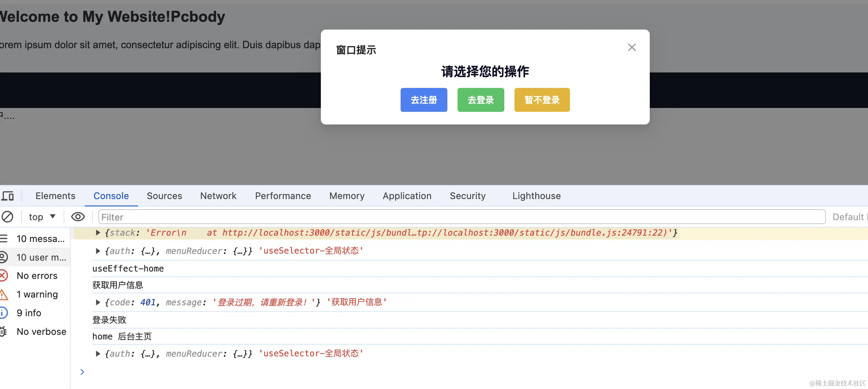The height and width of the screenshot is (389, 868).
Task: Open the Application tab
Action: tap(407, 196)
